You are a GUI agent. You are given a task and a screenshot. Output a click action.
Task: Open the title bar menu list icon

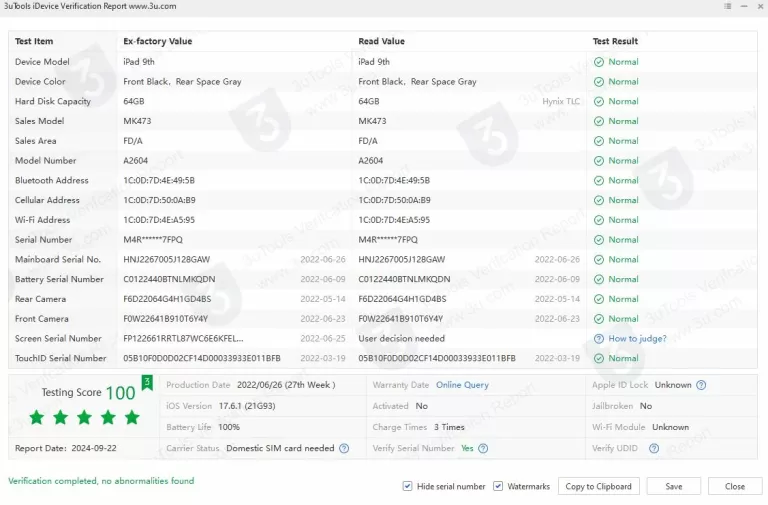(727, 6)
